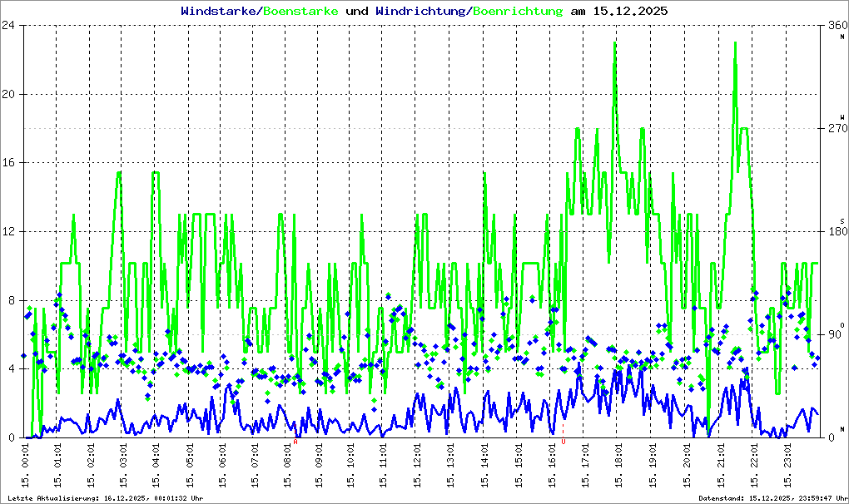
Task: Click the time label 15. 12:01
Action: click(418, 465)
